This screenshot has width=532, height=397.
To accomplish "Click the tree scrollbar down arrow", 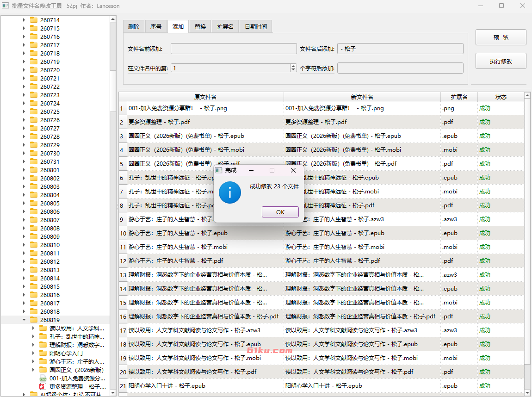I will 113,393.
